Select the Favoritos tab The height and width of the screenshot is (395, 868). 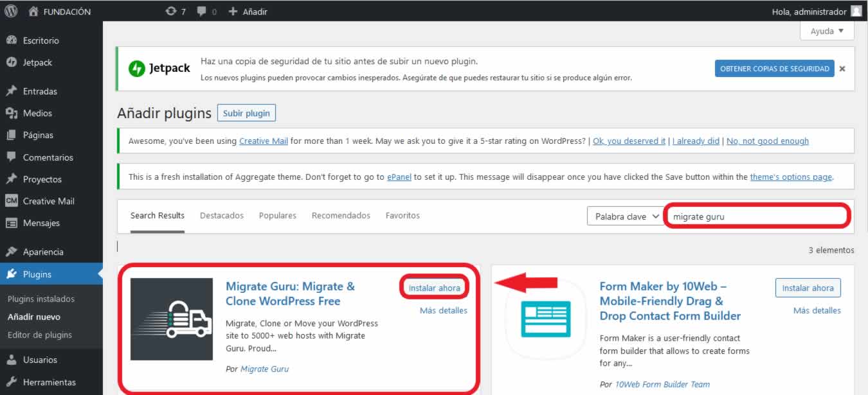(x=402, y=216)
